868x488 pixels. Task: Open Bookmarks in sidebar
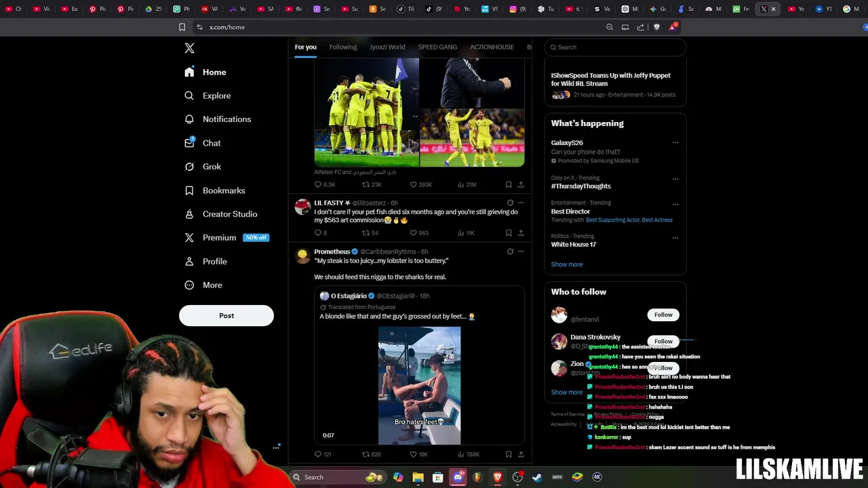pos(214,190)
